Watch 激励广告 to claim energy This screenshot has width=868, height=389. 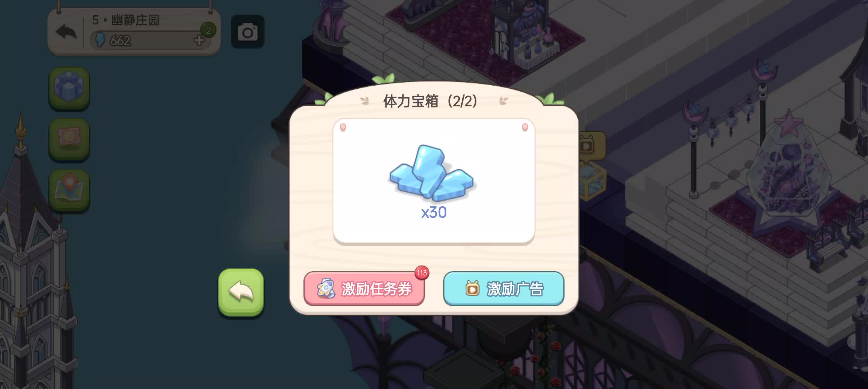coord(504,289)
